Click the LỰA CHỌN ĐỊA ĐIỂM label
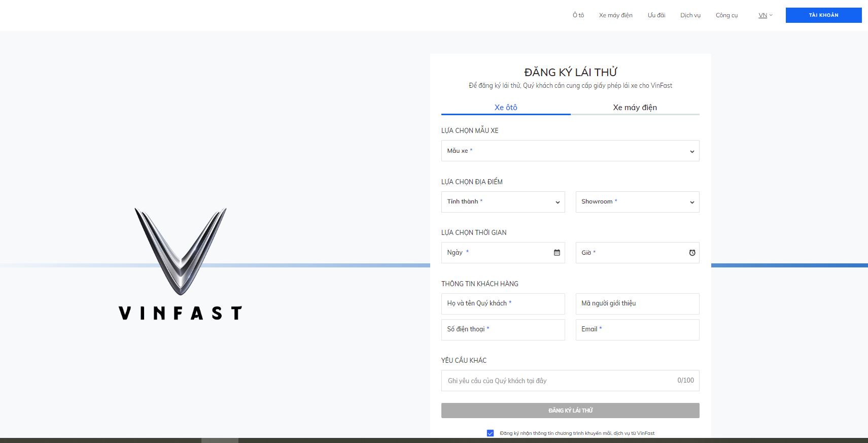 472,182
